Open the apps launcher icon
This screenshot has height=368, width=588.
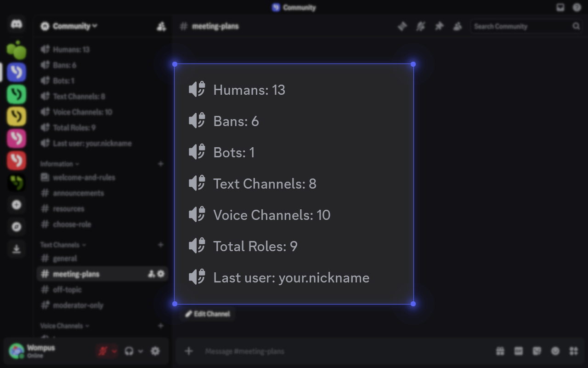click(573, 351)
